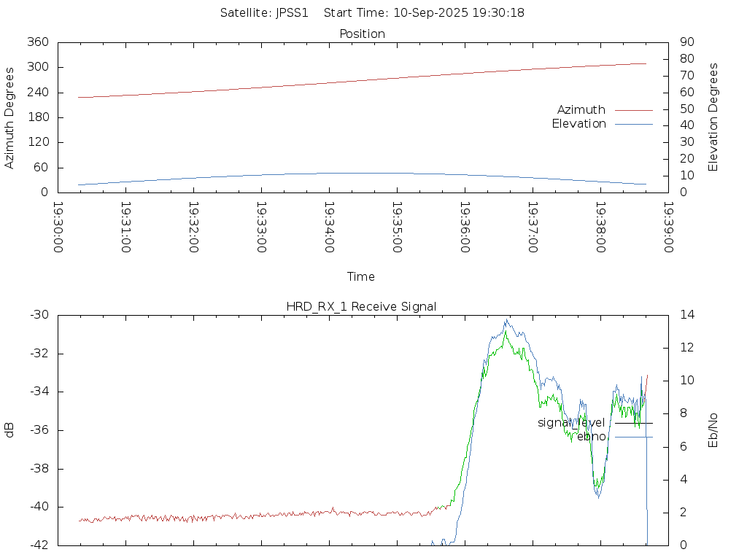
Task: Click the Satellite: JPSS1 start time header
Action: click(372, 13)
